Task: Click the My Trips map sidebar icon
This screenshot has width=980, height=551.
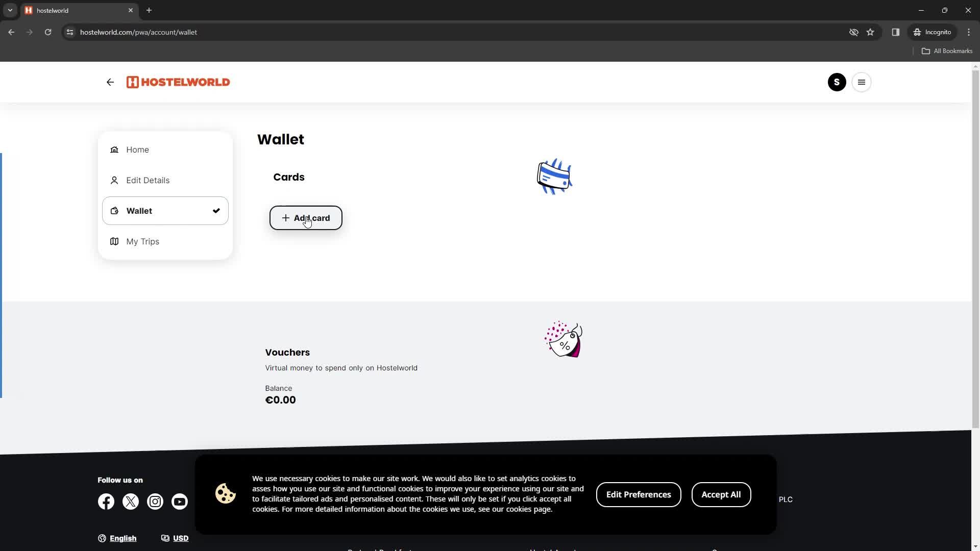Action: click(x=114, y=241)
